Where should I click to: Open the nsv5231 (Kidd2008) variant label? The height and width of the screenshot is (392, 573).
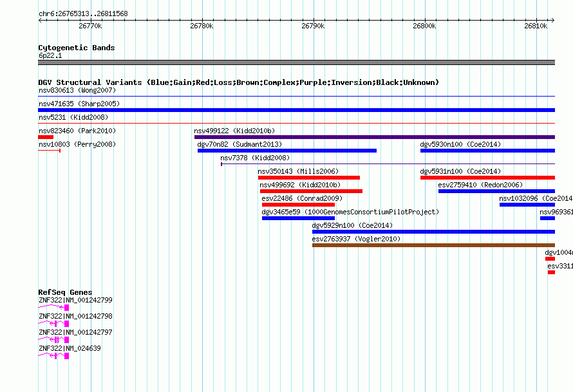click(73, 117)
